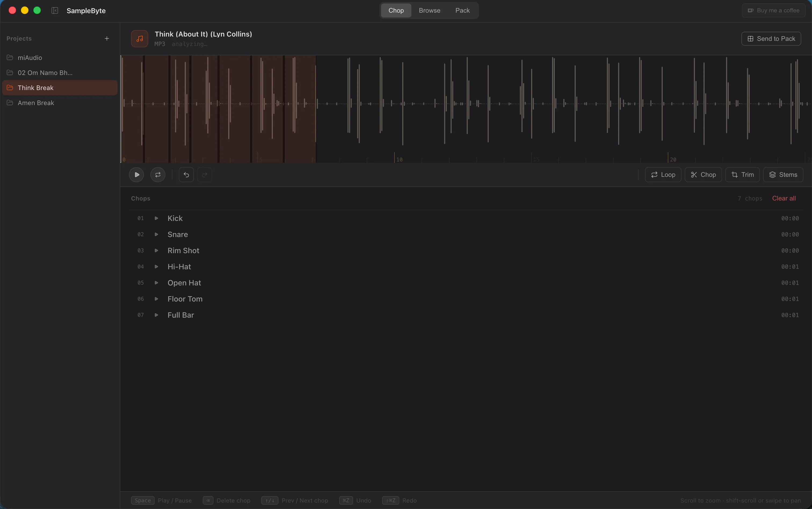Open the miAudio project folder

(60, 58)
